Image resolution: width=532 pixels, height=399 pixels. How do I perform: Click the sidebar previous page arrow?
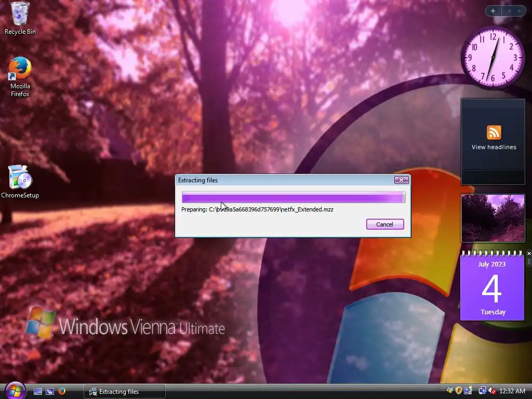509,11
